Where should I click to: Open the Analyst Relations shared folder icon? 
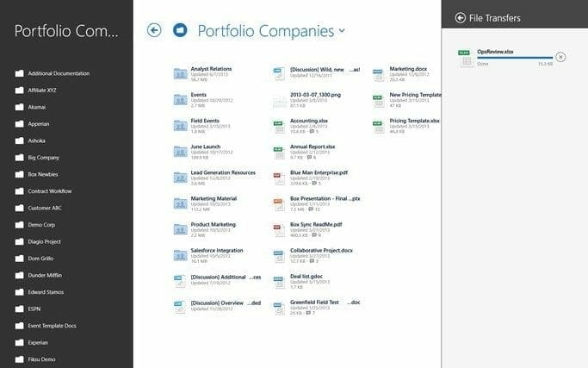point(180,73)
